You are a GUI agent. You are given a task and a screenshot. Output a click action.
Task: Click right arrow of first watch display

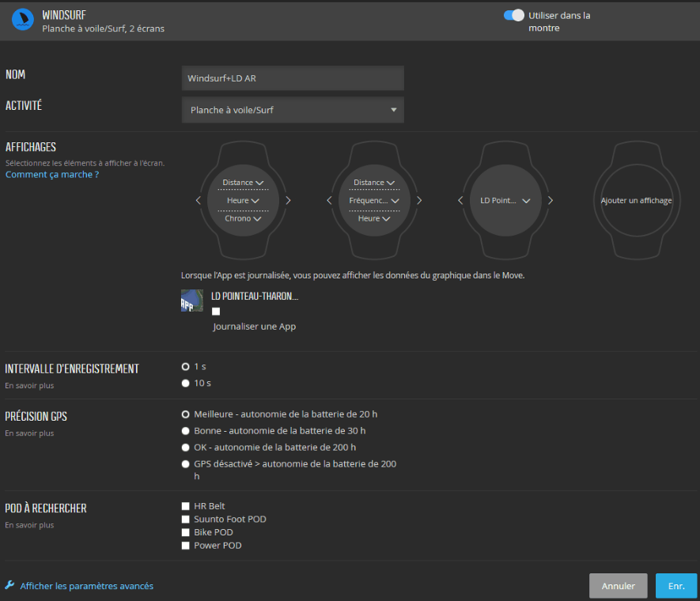coord(288,201)
